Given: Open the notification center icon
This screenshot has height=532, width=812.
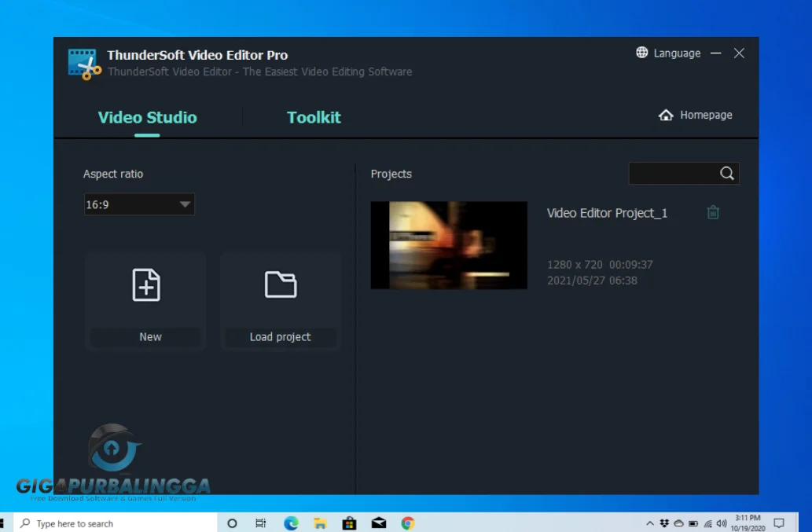Looking at the screenshot, I should click(x=779, y=523).
